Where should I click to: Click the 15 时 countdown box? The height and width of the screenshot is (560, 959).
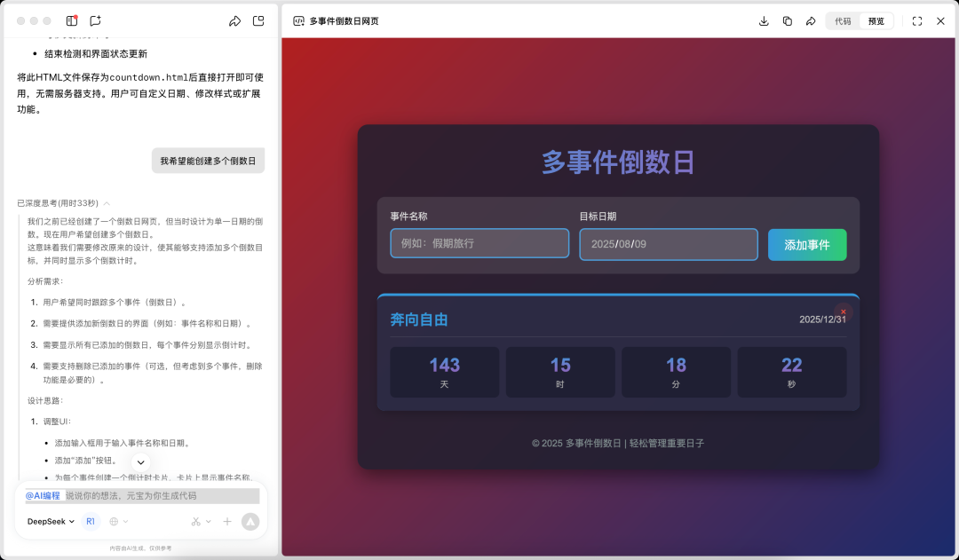coord(560,373)
